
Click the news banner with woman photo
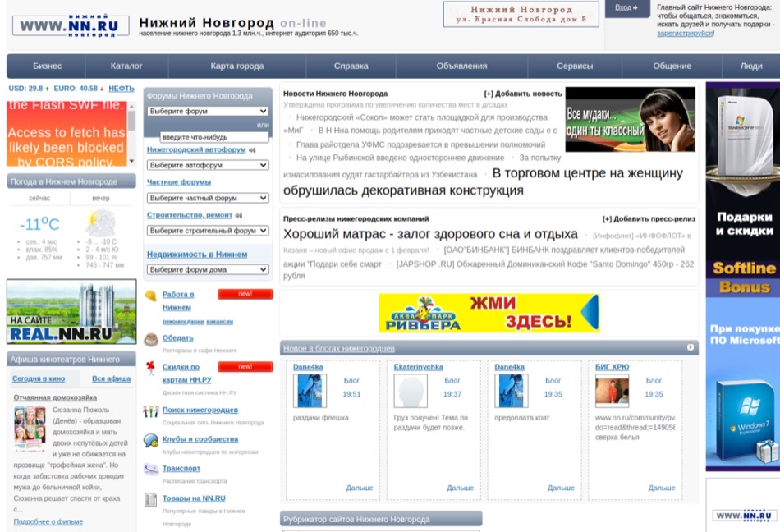631,120
